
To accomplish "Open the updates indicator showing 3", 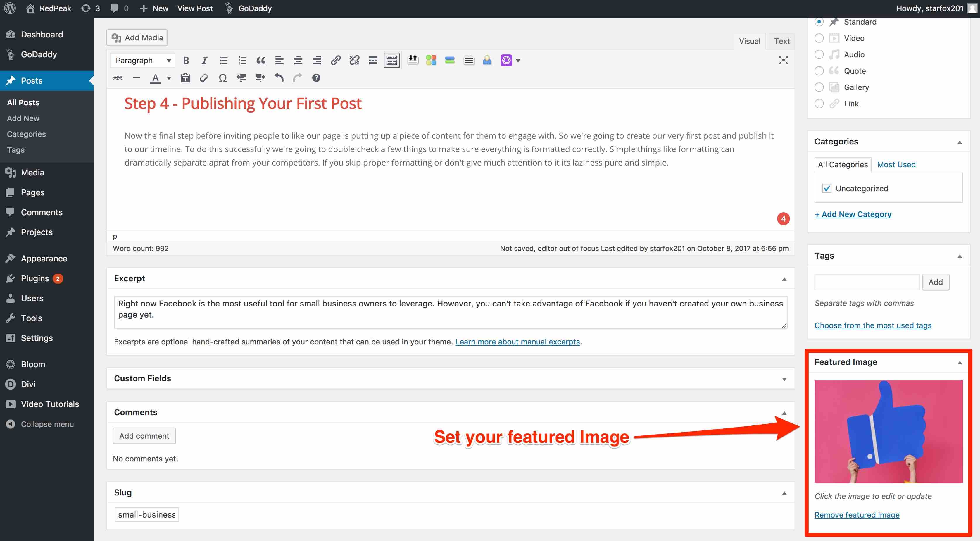I will [91, 8].
